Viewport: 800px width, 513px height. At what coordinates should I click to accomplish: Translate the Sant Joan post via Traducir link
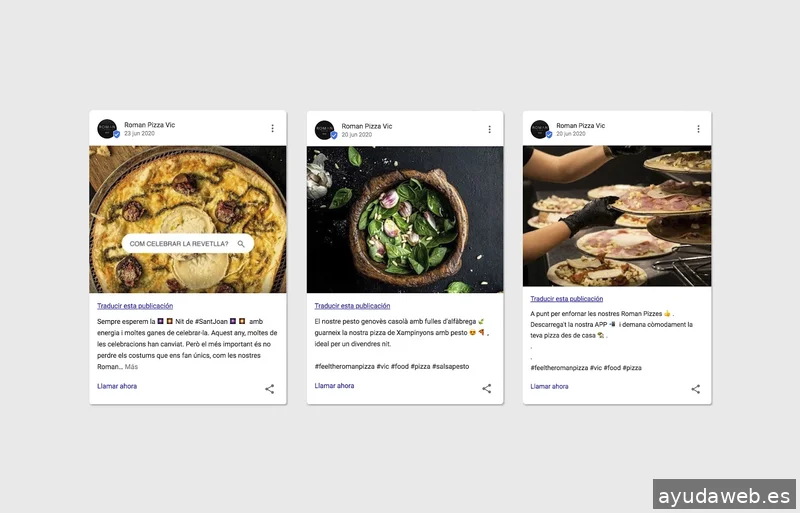135,306
